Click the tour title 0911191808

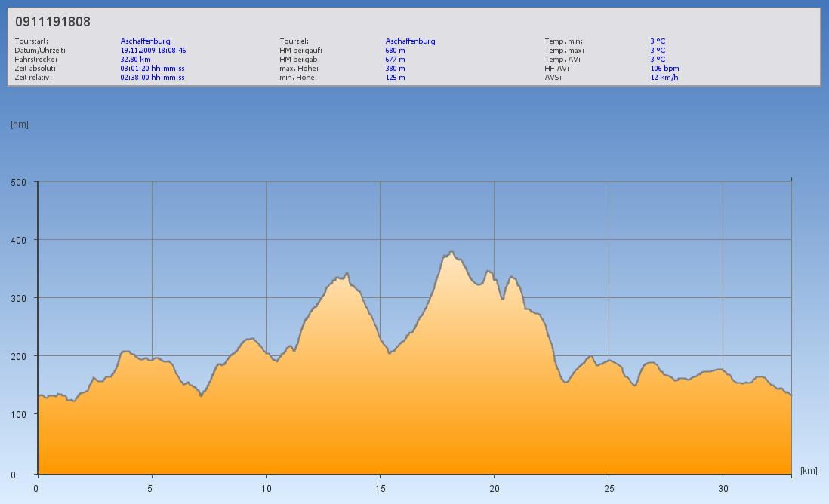(x=53, y=22)
